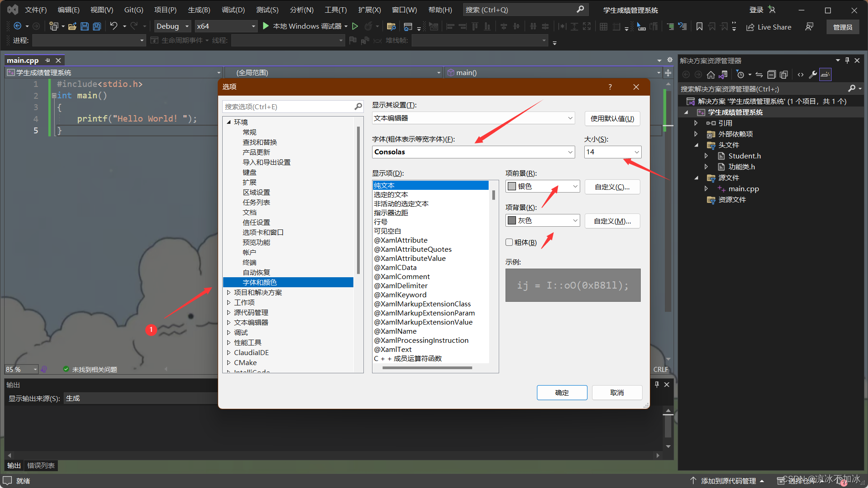Click the bookmark toggle icon in toolbar
This screenshot has height=488, width=868.
[699, 26]
